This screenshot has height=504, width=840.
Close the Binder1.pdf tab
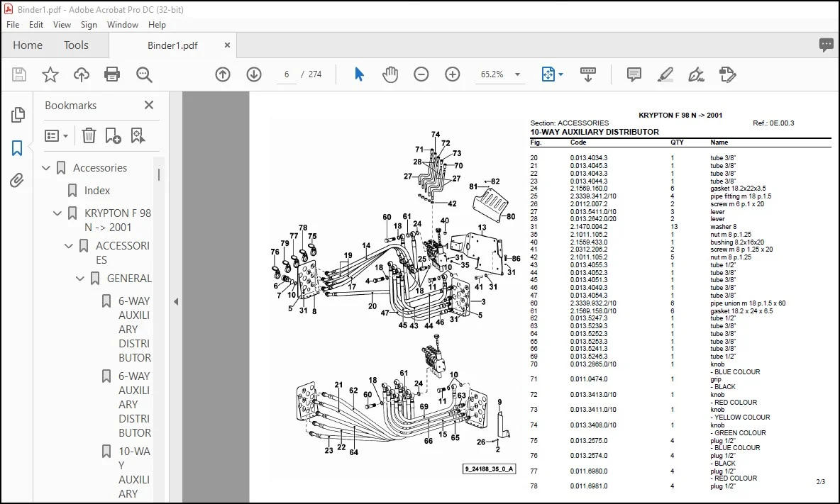[227, 45]
